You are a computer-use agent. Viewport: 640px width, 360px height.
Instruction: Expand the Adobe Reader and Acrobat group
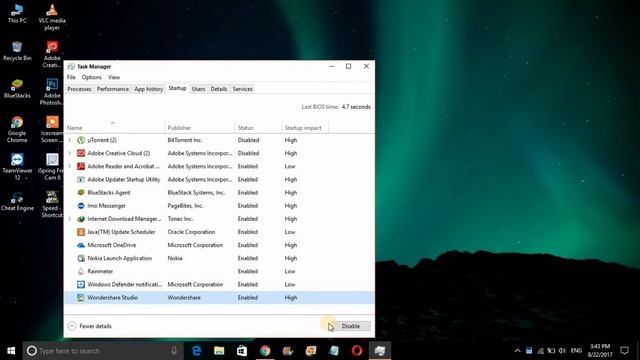[x=69, y=166]
